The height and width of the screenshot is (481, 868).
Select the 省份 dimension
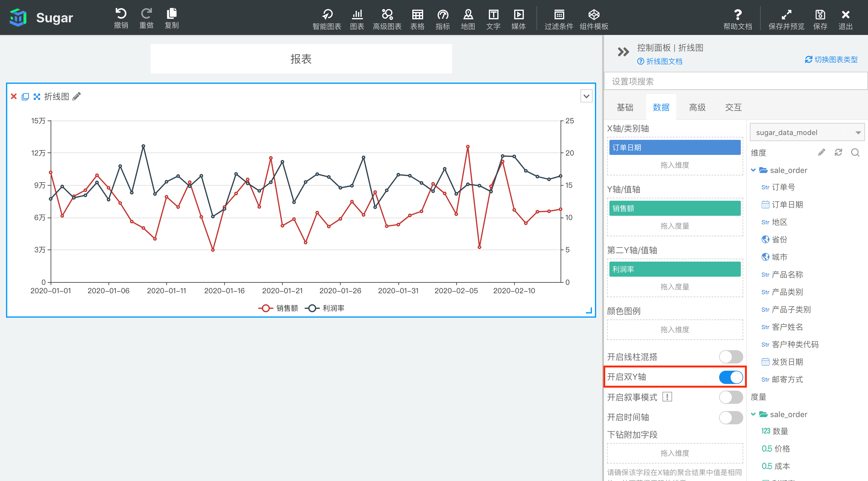tap(774, 240)
